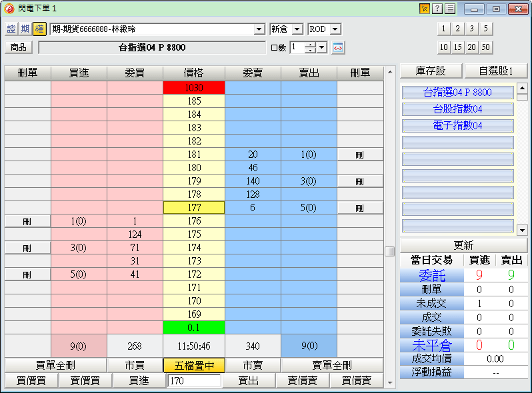Select the 證 securities mode button
Image resolution: width=532 pixels, height=393 pixels.
coord(11,29)
